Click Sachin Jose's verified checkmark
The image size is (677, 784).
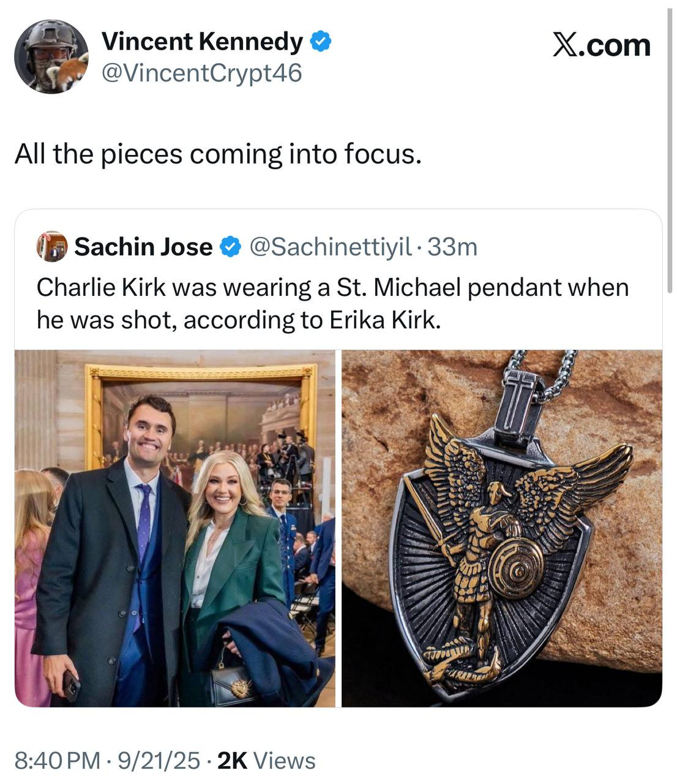(230, 247)
